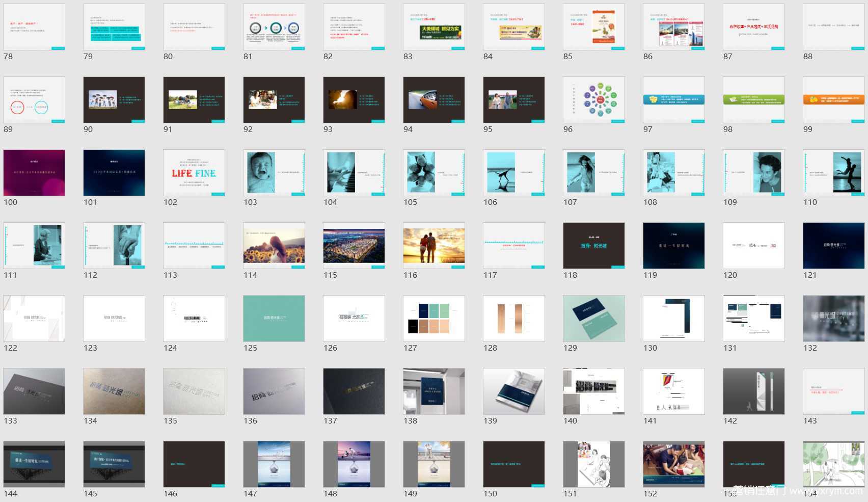Open slide 81 with three circular arrows
This screenshot has width=868, height=502.
tap(274, 27)
